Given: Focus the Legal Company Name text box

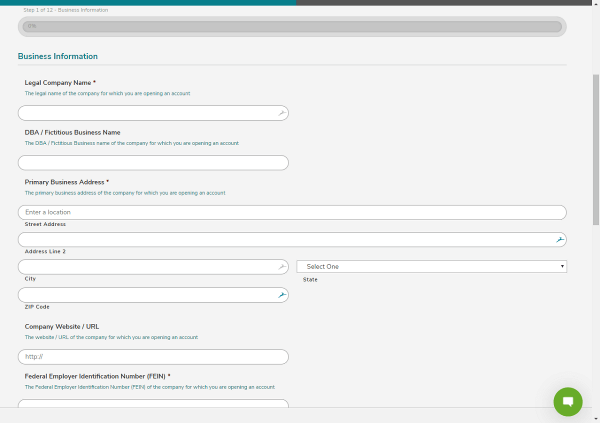Looking at the screenshot, I should tap(145, 114).
